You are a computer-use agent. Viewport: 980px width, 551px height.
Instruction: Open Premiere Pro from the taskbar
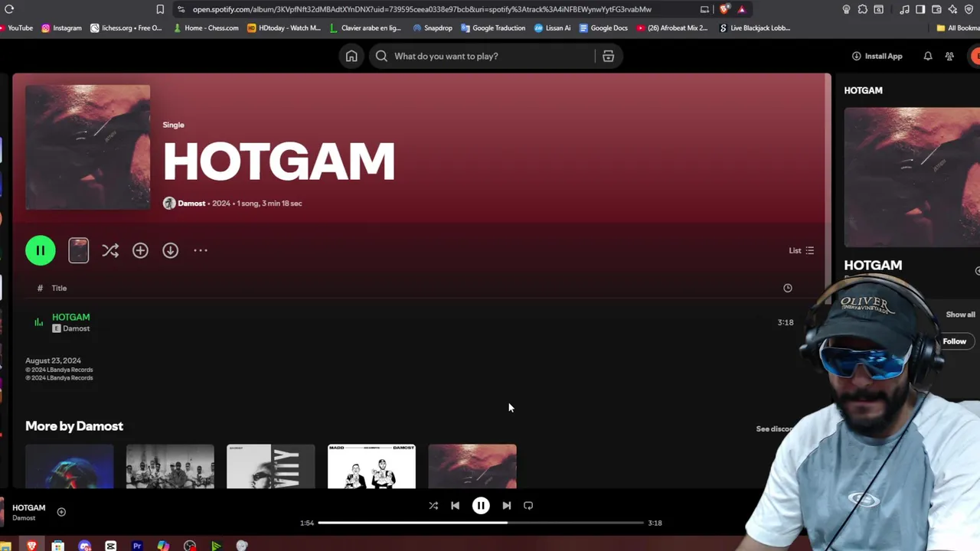pyautogui.click(x=137, y=546)
